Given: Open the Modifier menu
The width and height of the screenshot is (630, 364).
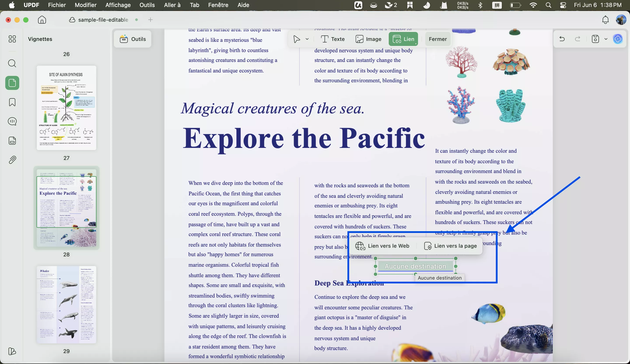Looking at the screenshot, I should (86, 5).
